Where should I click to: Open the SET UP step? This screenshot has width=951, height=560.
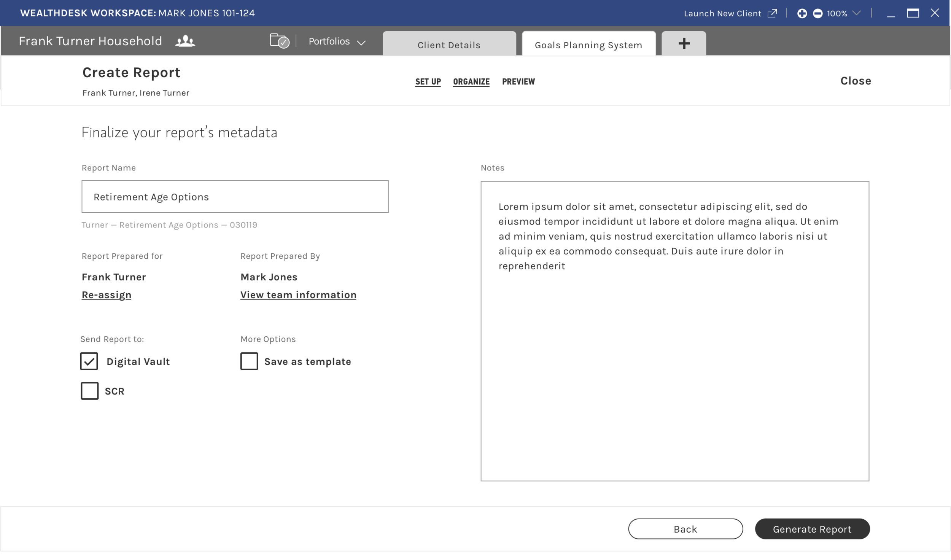coord(428,81)
